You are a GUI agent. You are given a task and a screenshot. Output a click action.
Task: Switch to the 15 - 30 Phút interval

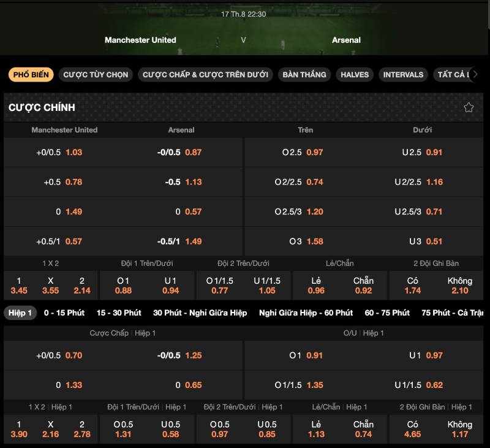point(119,313)
